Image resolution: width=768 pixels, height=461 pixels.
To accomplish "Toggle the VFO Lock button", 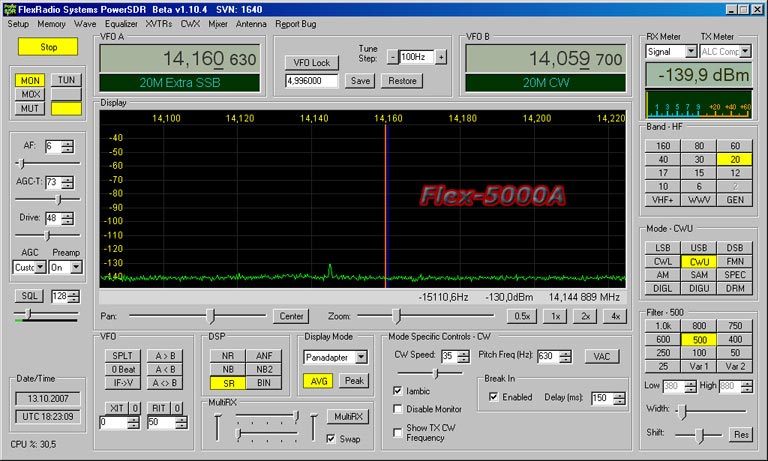I will pyautogui.click(x=312, y=63).
